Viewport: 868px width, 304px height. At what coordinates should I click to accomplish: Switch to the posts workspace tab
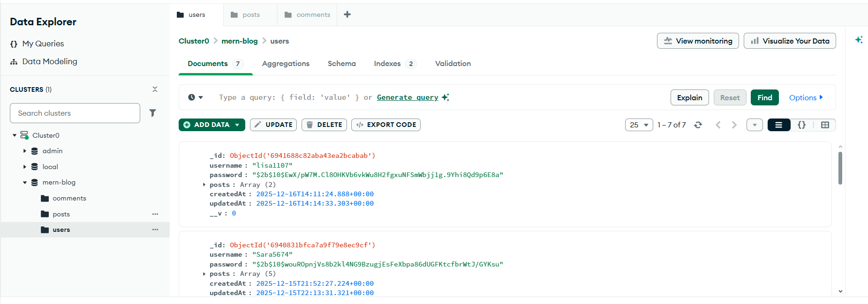(x=250, y=15)
